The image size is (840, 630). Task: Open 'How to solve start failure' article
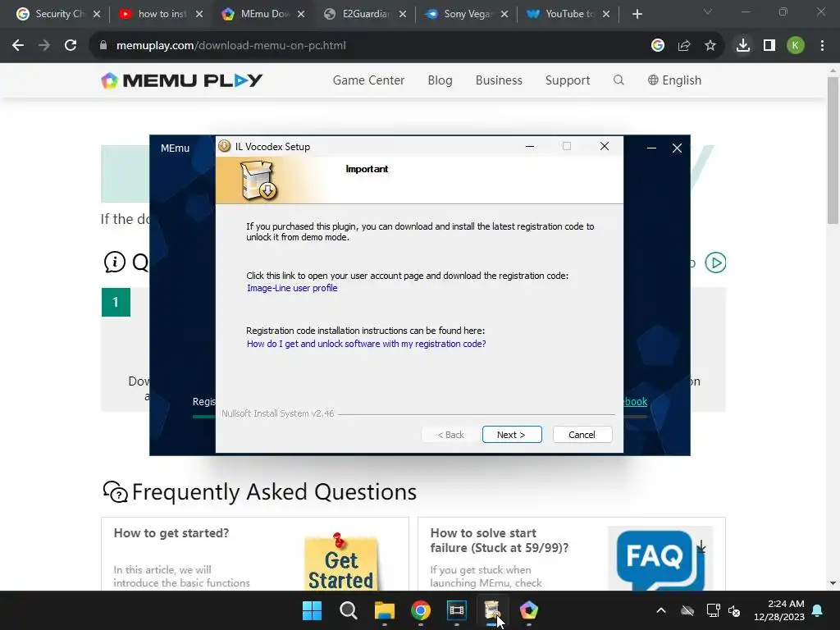pos(500,540)
